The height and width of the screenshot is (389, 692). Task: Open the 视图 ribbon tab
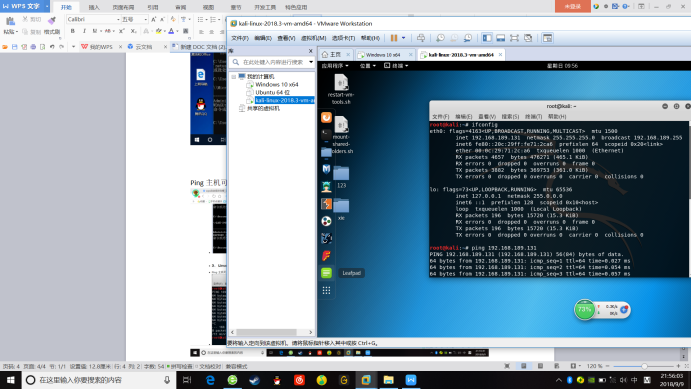click(x=208, y=8)
